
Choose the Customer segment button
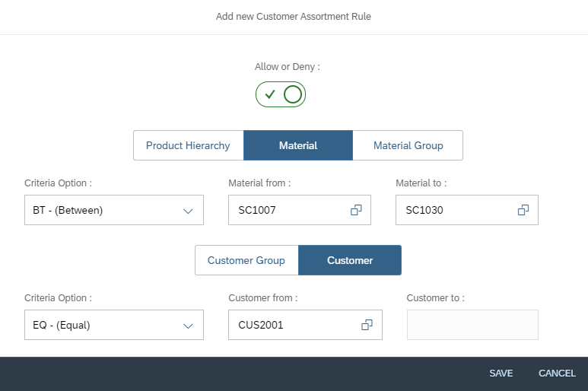point(350,260)
